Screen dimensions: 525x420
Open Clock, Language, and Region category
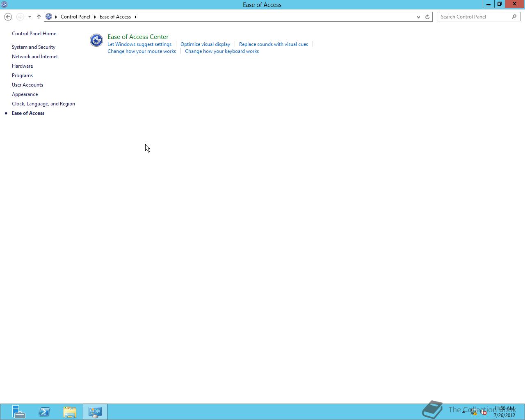[43, 104]
